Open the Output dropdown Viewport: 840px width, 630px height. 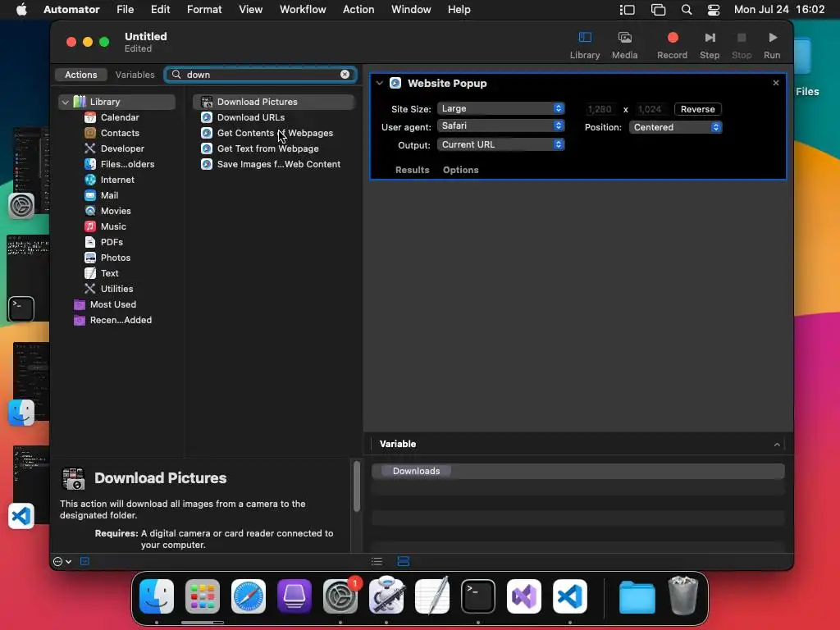click(x=501, y=144)
